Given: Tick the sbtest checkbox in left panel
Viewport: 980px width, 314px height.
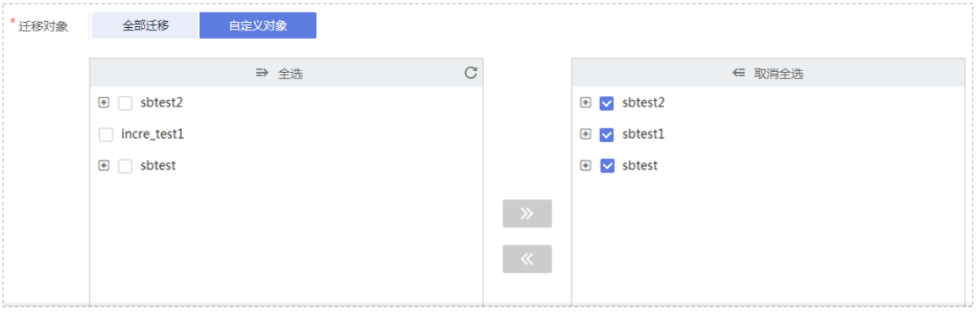Looking at the screenshot, I should (125, 166).
